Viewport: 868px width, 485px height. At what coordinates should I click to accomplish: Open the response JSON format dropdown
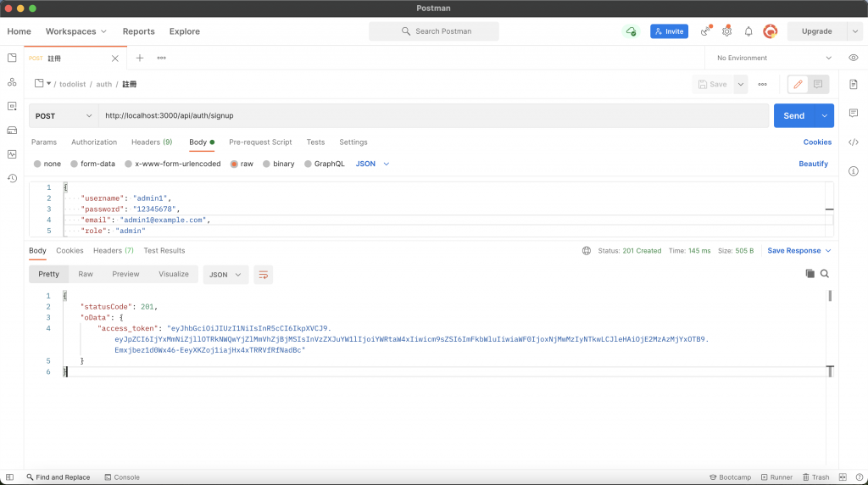[x=225, y=275]
